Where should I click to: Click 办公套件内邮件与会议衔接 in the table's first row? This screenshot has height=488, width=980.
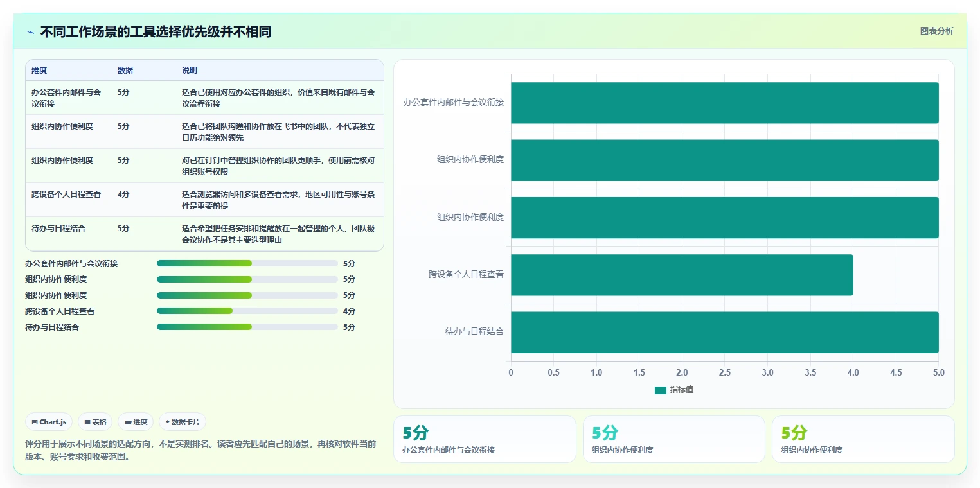(66, 98)
